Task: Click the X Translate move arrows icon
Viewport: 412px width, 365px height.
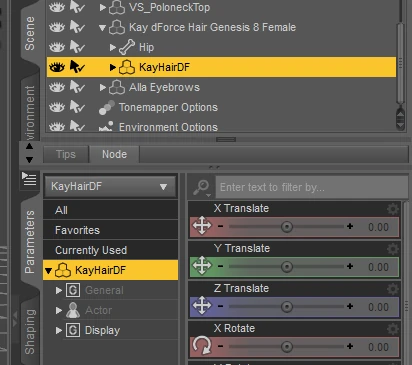Action: [x=202, y=226]
